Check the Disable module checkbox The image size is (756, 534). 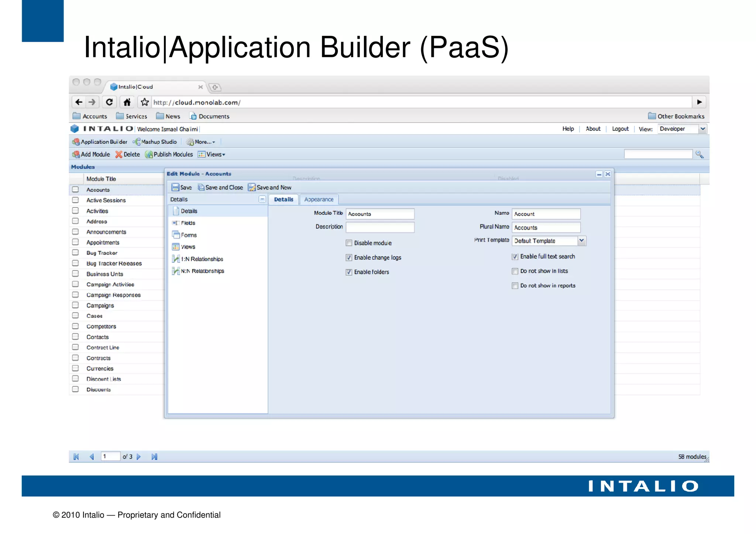click(x=349, y=243)
